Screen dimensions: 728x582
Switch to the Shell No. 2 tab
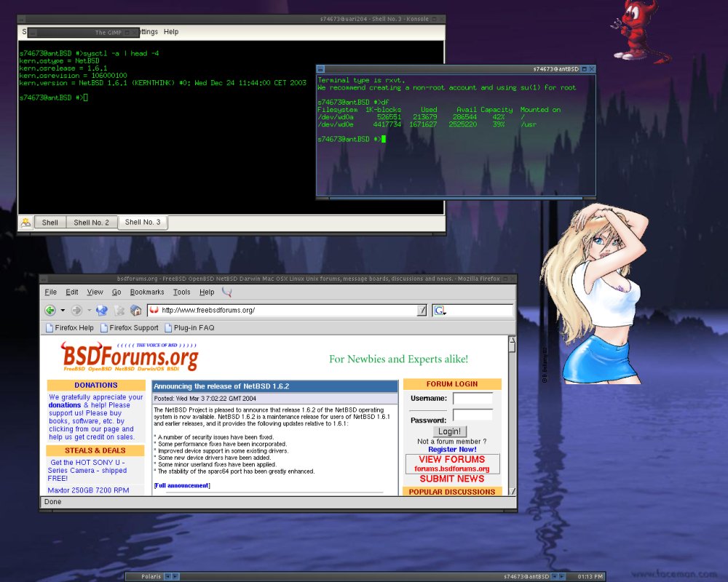[92, 223]
